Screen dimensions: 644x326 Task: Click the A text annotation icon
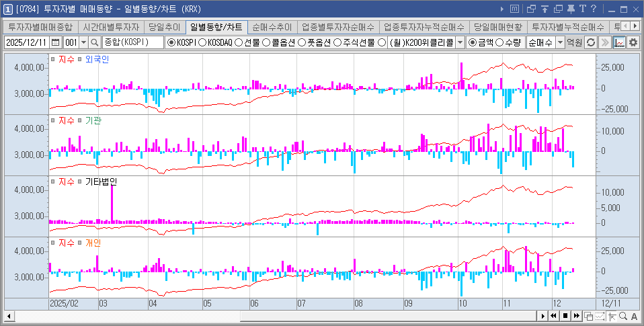(635, 316)
